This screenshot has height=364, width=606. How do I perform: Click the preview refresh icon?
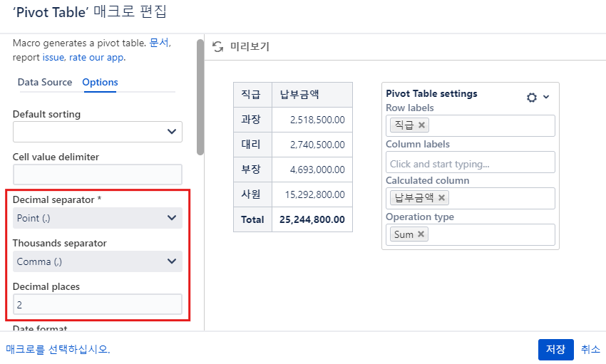[x=218, y=47]
